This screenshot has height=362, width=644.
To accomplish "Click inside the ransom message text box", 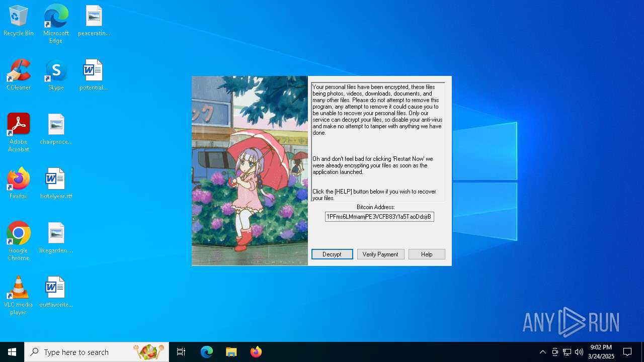I will pyautogui.click(x=378, y=142).
